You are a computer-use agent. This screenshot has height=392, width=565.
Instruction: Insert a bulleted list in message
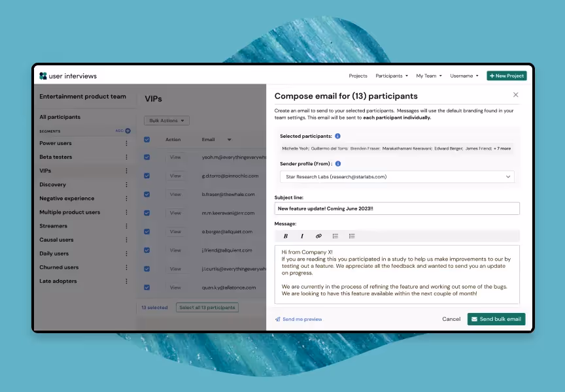335,236
